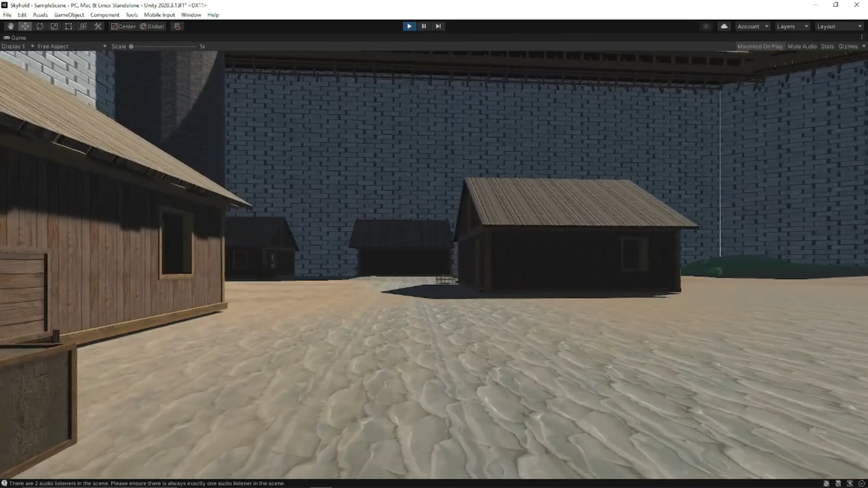Select the Hand tool
This screenshot has height=488, width=868.
[10, 26]
